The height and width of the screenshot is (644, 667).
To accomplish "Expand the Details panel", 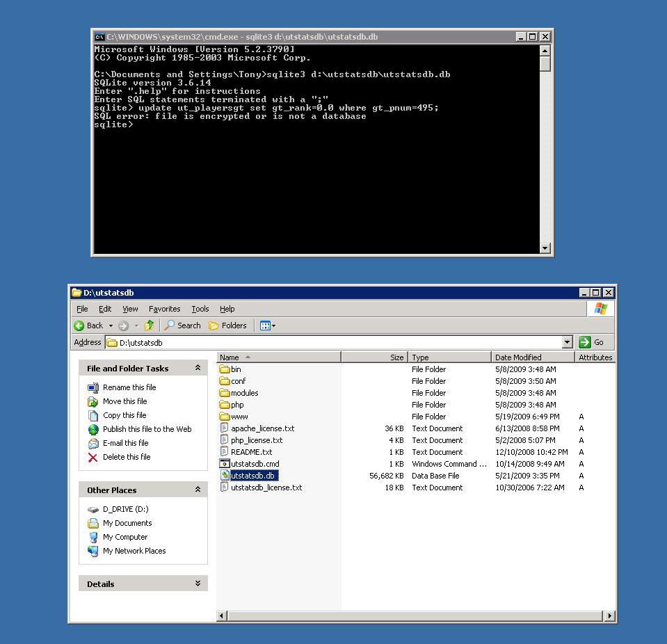I will tap(198, 584).
